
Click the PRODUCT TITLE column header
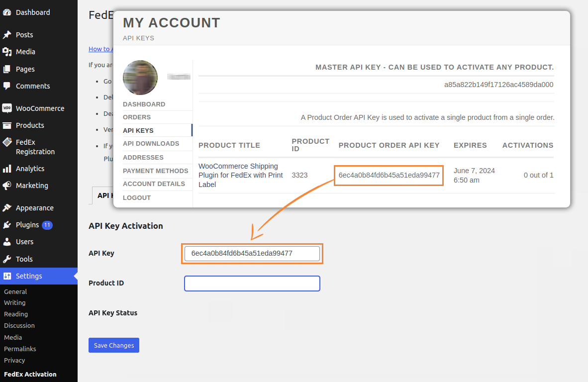coord(229,145)
